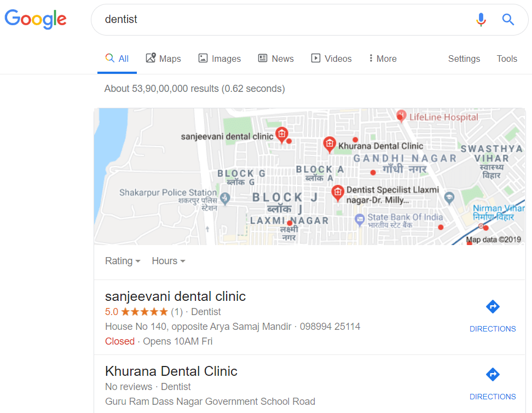Image resolution: width=532 pixels, height=413 pixels.
Task: Click address House No 140 opposite Arya Samaj
Action: [198, 327]
